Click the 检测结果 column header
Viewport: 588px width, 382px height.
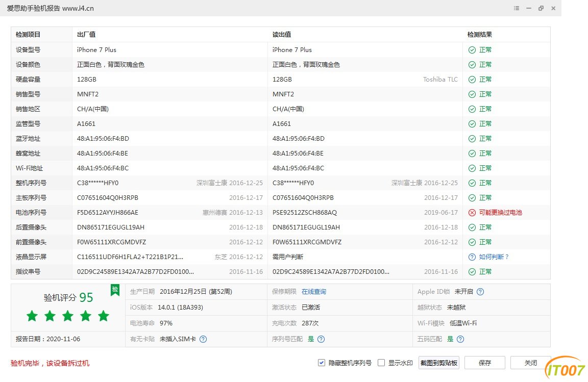480,35
